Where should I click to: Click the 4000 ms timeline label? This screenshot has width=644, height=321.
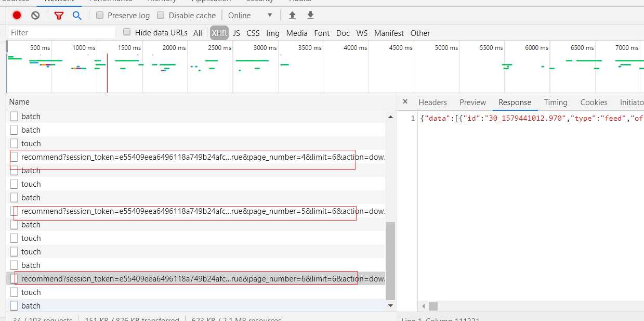click(x=355, y=47)
